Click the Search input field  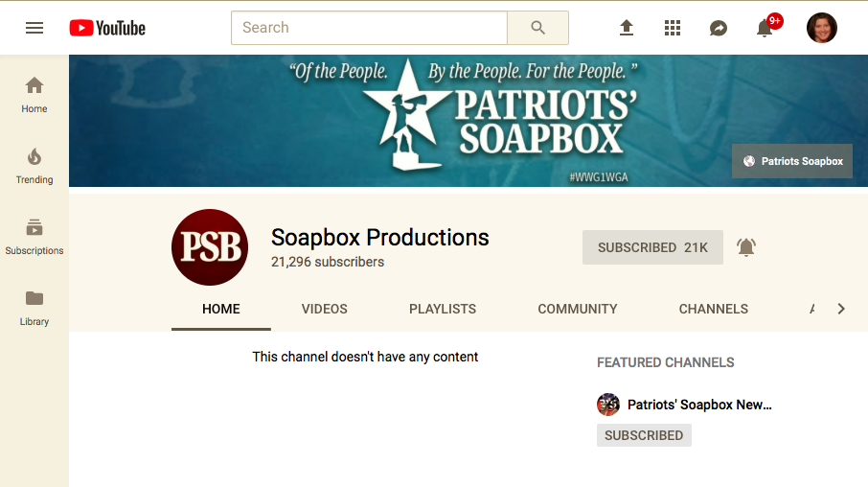pos(369,28)
